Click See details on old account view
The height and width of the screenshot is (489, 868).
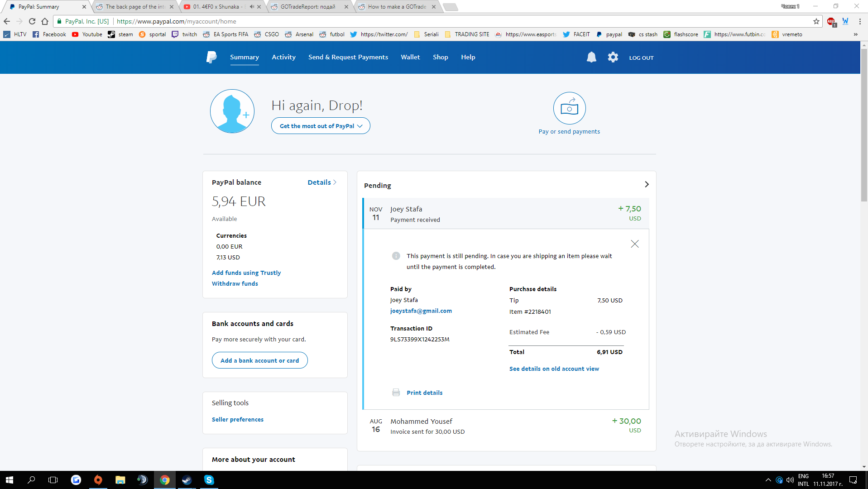tap(554, 369)
